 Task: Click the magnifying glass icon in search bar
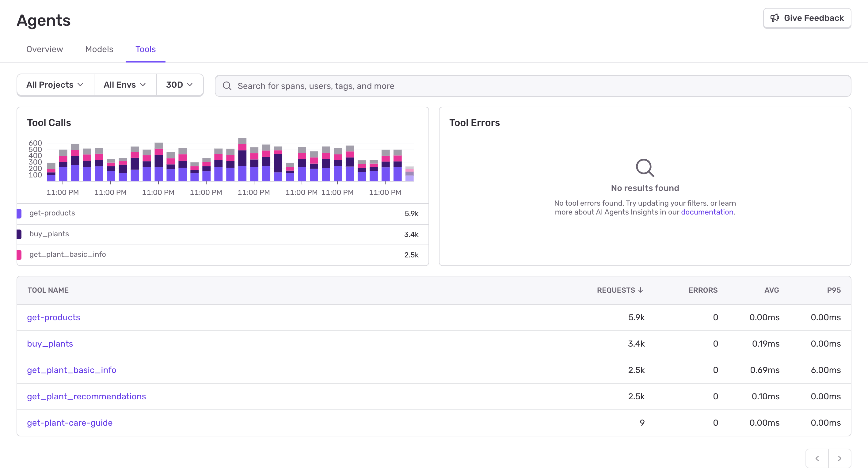[227, 86]
